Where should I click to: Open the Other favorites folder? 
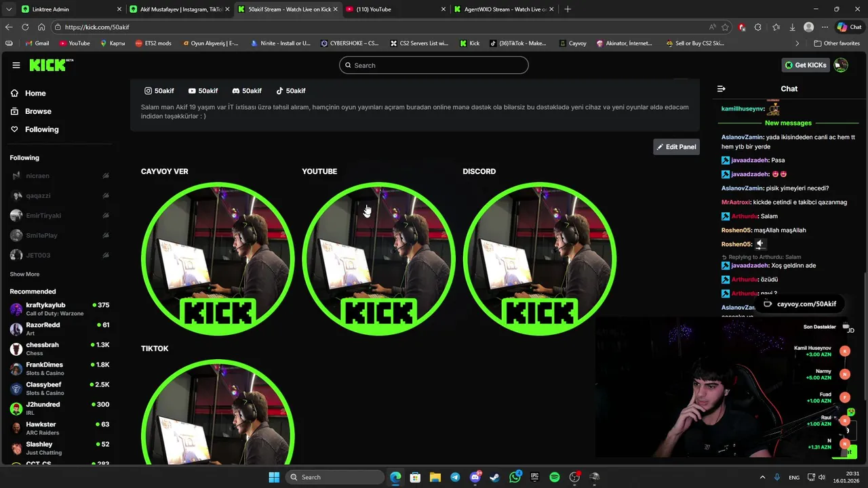point(837,43)
